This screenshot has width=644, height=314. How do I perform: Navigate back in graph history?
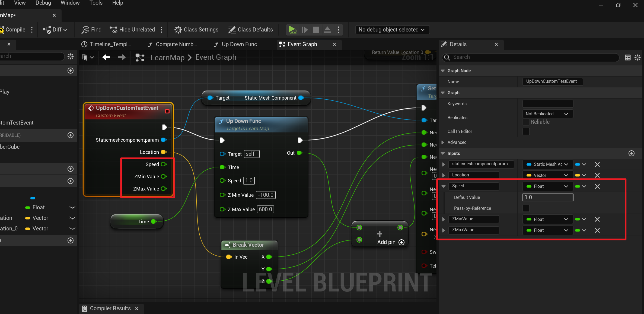[106, 57]
